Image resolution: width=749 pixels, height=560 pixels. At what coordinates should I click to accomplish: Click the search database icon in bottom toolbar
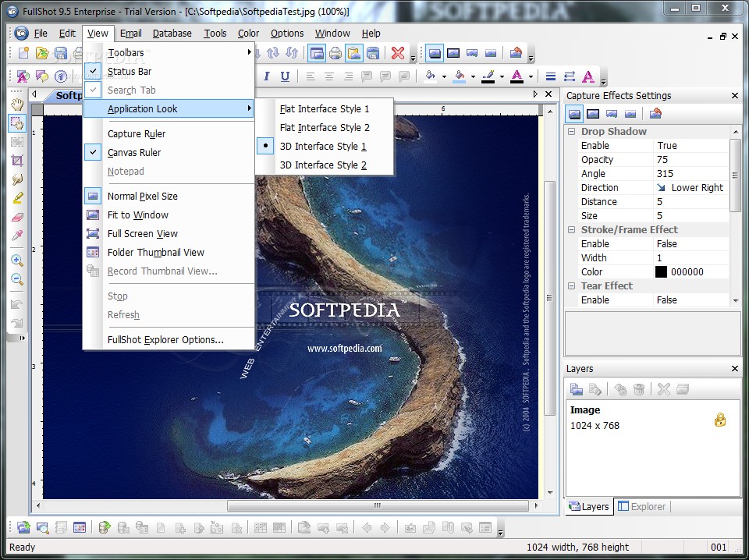(42, 527)
